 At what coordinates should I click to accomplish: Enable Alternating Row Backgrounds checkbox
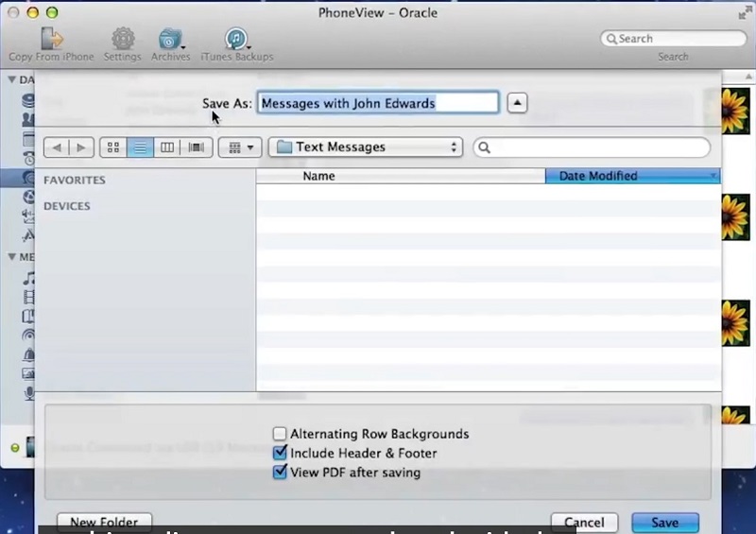[280, 434]
